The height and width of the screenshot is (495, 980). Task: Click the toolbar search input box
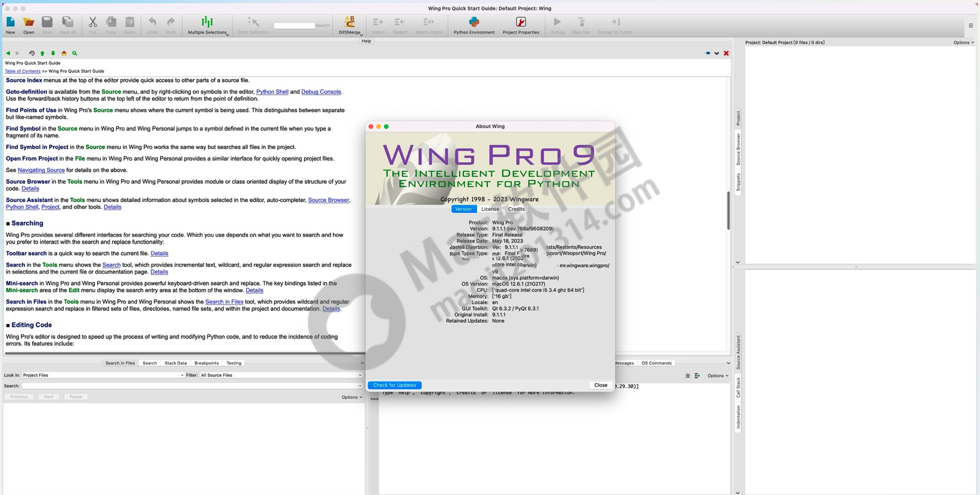point(294,26)
